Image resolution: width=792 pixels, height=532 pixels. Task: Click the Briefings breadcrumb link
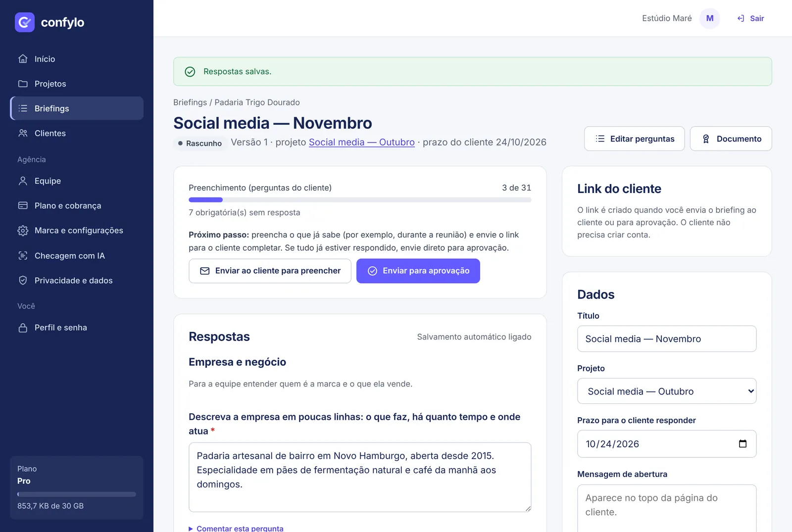190,102
